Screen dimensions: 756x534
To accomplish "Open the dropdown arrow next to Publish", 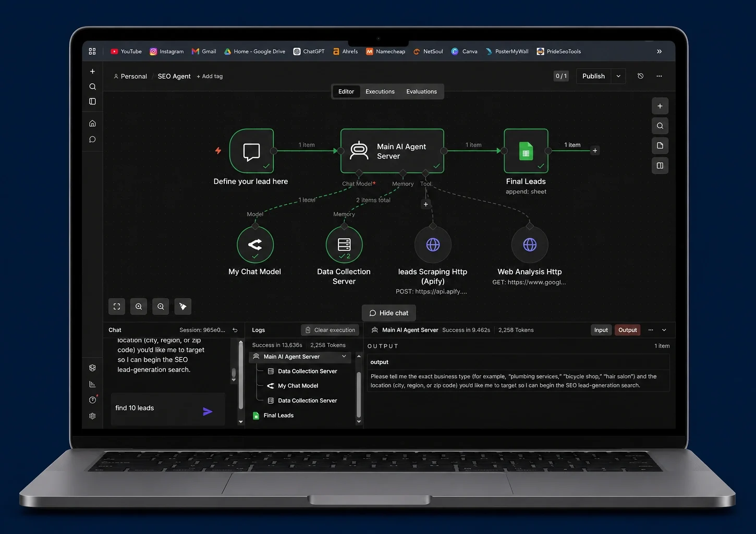I will point(618,76).
